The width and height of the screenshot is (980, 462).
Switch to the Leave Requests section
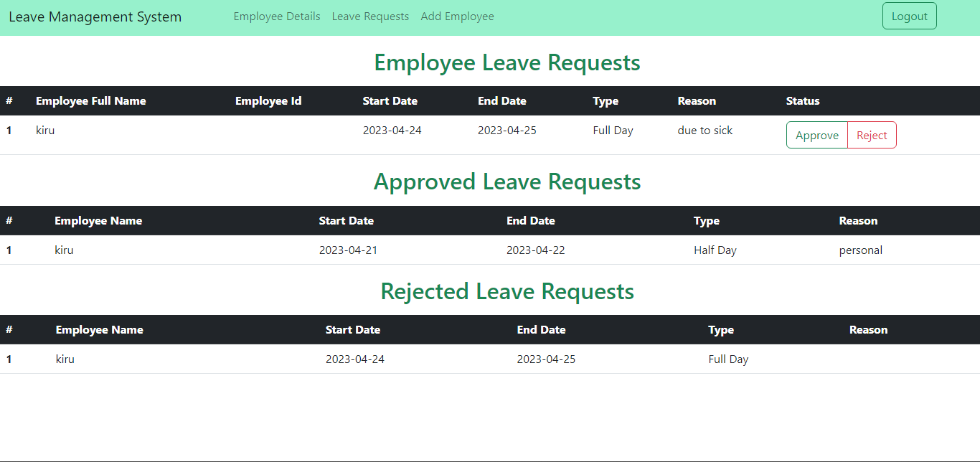coord(370,16)
